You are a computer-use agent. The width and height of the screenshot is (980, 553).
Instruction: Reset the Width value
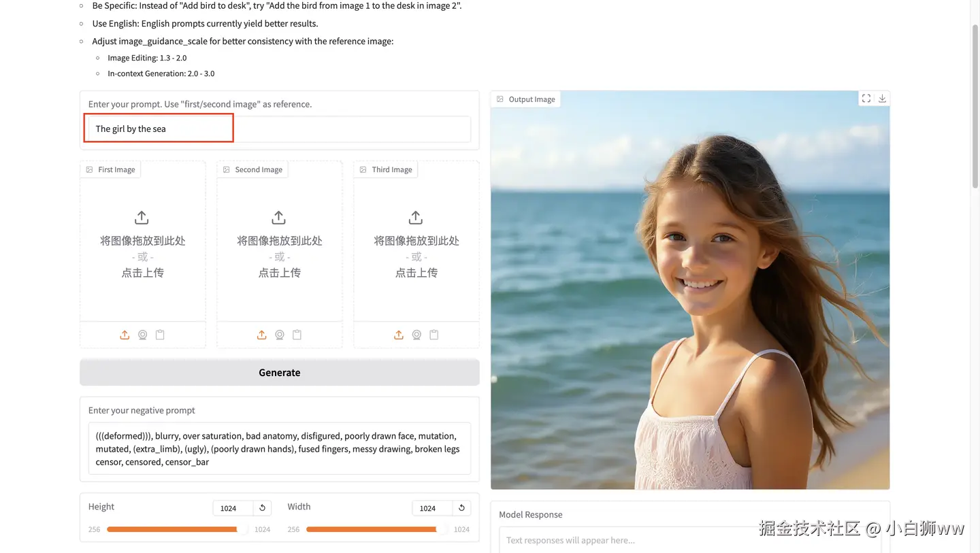461,508
